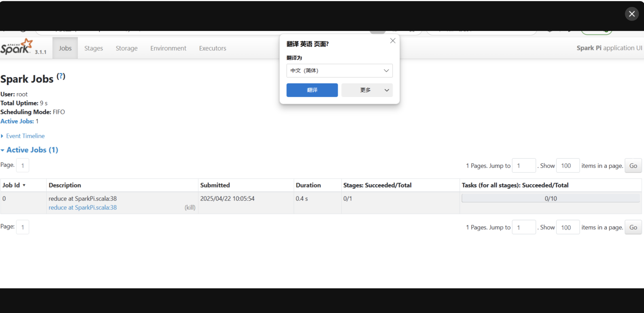644x313 pixels.
Task: View the Executors tab
Action: tap(212, 48)
